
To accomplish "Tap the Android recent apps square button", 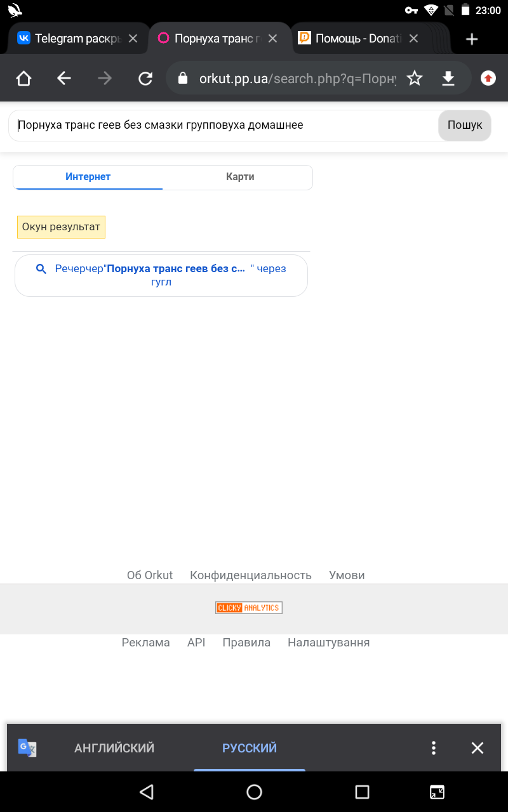I will click(x=362, y=792).
